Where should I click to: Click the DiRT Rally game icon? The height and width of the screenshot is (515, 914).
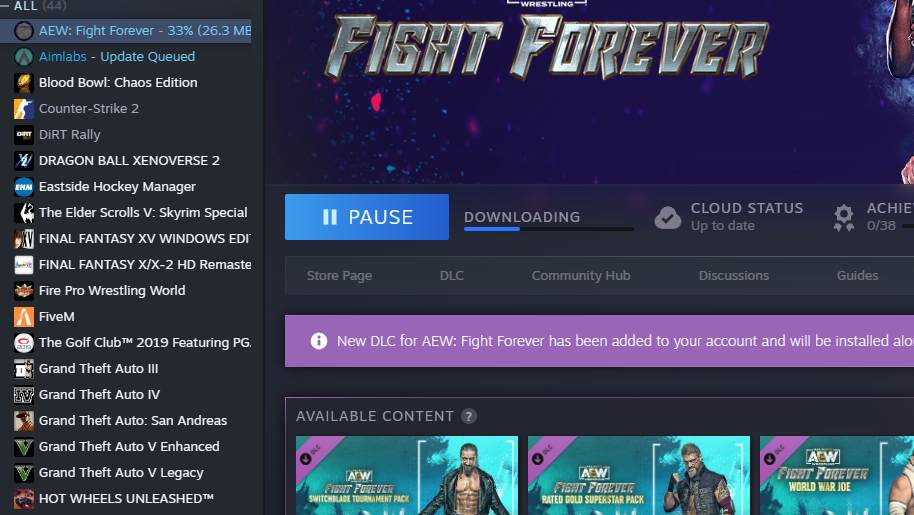point(24,135)
